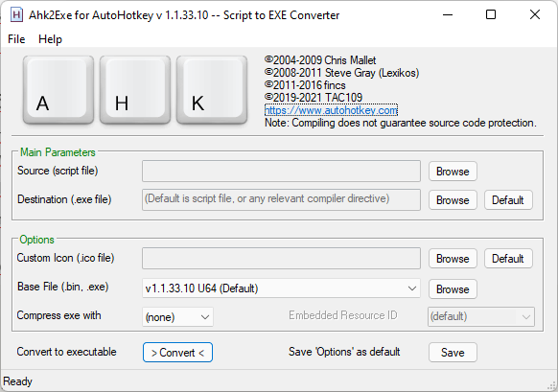The height and width of the screenshot is (392, 558).
Task: Open the Help menu
Action: pyautogui.click(x=50, y=39)
